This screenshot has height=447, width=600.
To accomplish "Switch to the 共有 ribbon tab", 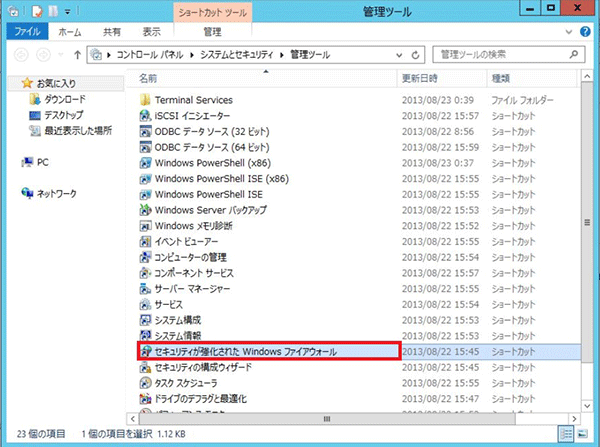I will point(112,32).
